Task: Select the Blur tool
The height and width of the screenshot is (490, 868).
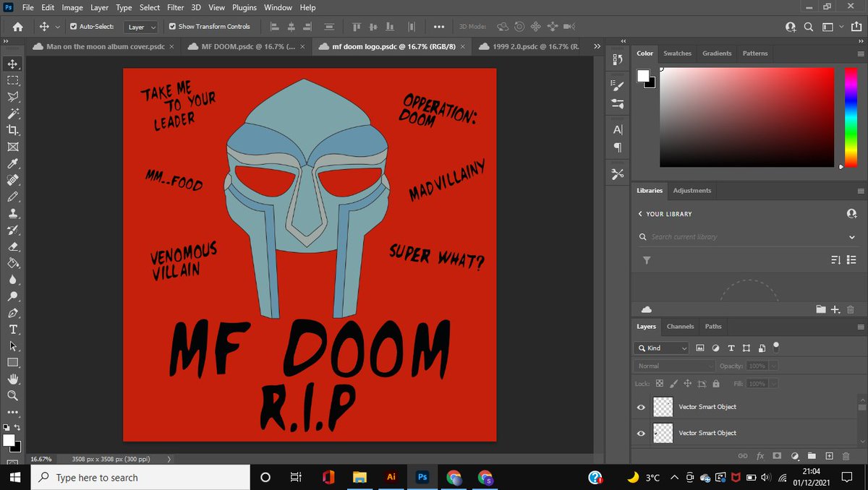Action: tap(13, 280)
